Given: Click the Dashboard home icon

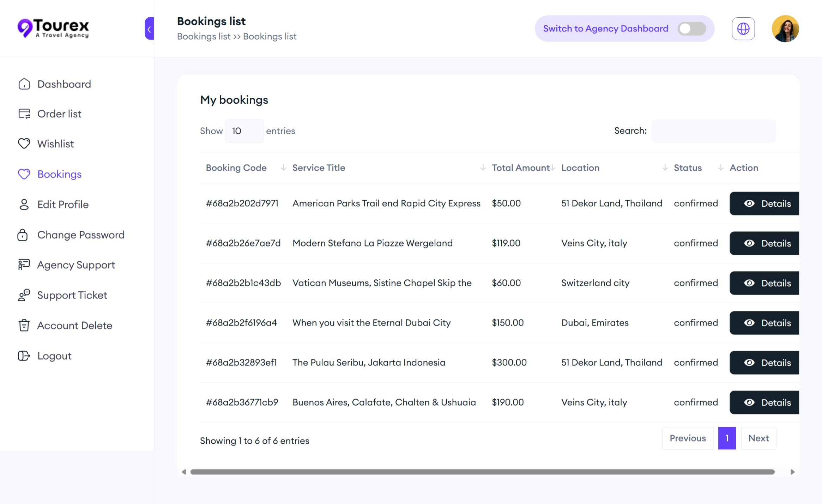Looking at the screenshot, I should click(24, 84).
